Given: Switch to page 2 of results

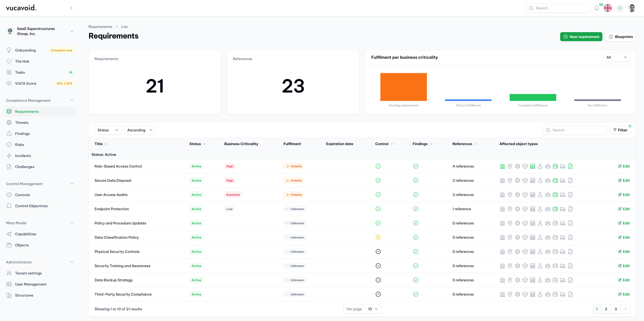Looking at the screenshot, I should pyautogui.click(x=606, y=309).
